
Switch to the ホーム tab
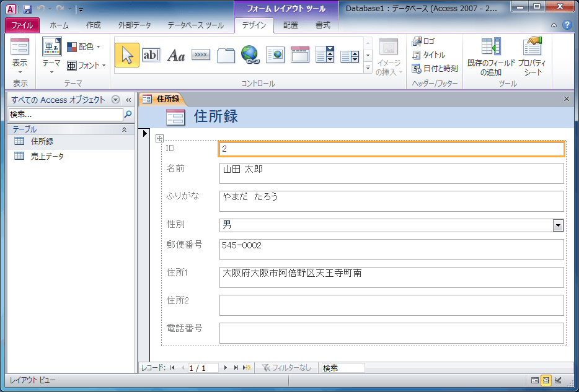click(59, 25)
